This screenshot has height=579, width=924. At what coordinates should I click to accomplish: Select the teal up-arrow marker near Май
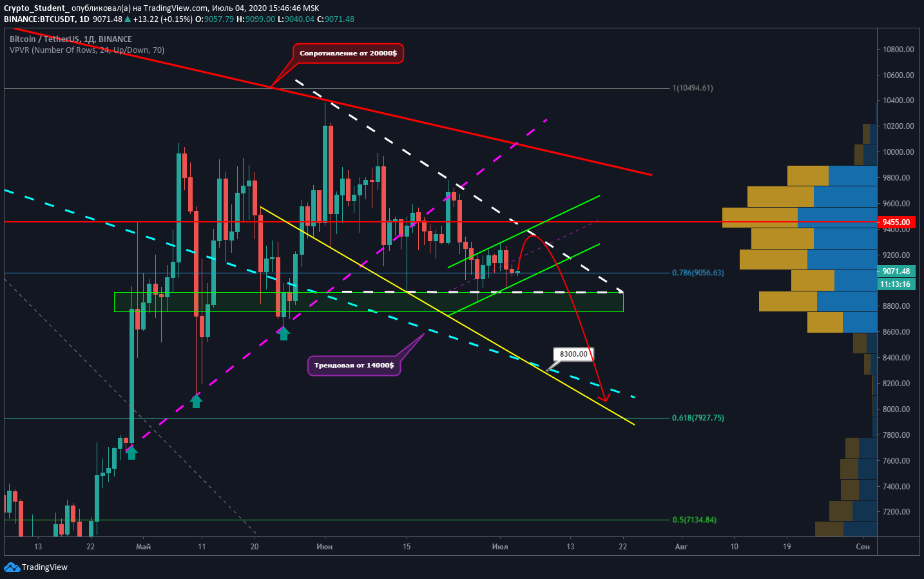point(132,453)
